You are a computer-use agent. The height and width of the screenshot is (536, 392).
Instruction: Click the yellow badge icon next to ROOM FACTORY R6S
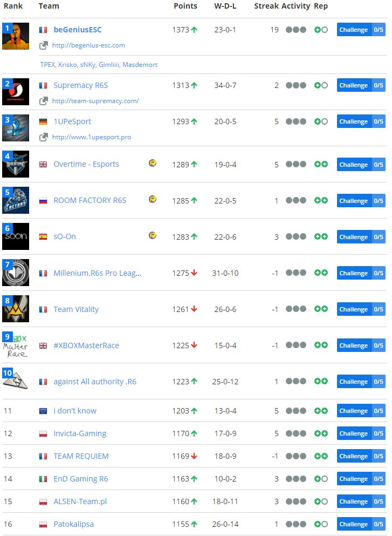(153, 199)
